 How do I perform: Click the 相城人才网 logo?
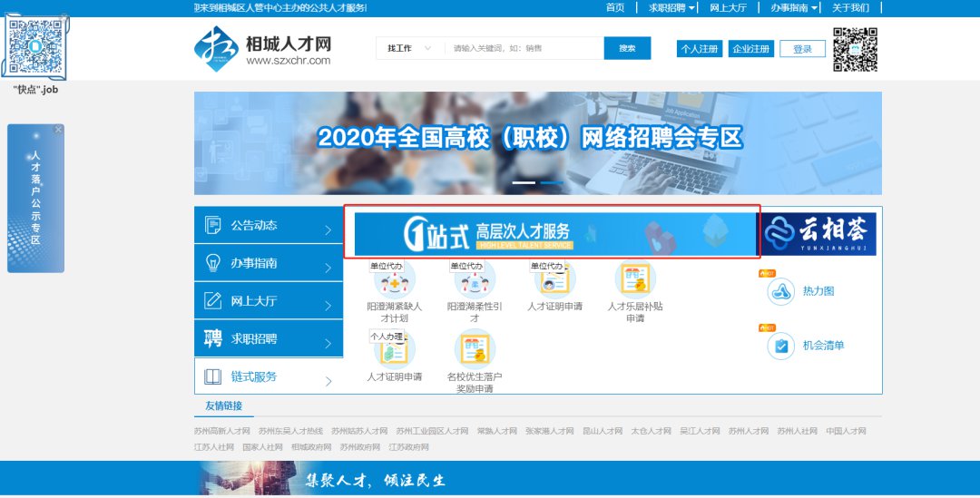pyautogui.click(x=263, y=48)
